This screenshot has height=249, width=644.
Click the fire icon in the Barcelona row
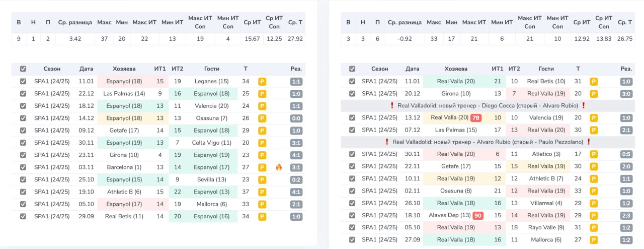pos(279,167)
